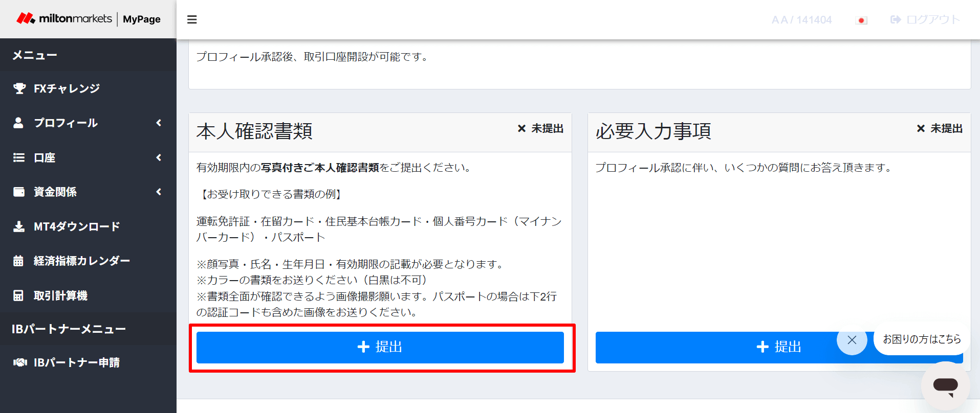Expand the プロフィール submenu chevron
The width and height of the screenshot is (980, 413).
[159, 123]
